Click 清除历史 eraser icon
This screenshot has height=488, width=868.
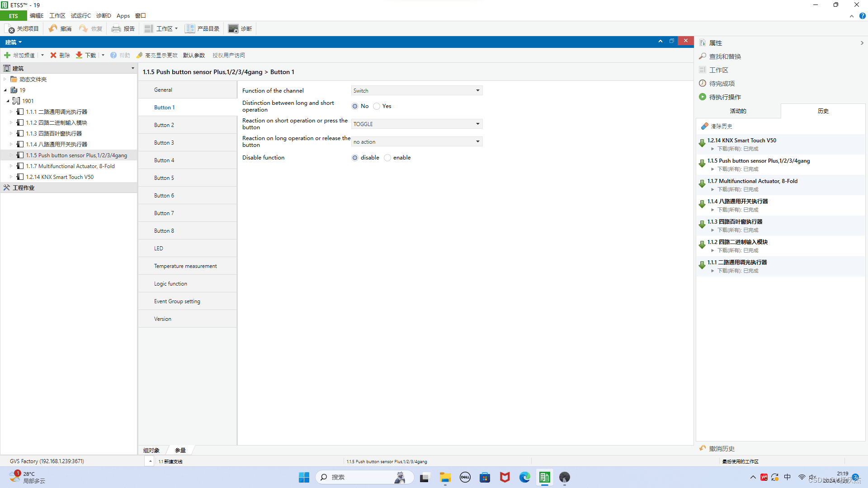pyautogui.click(x=704, y=126)
